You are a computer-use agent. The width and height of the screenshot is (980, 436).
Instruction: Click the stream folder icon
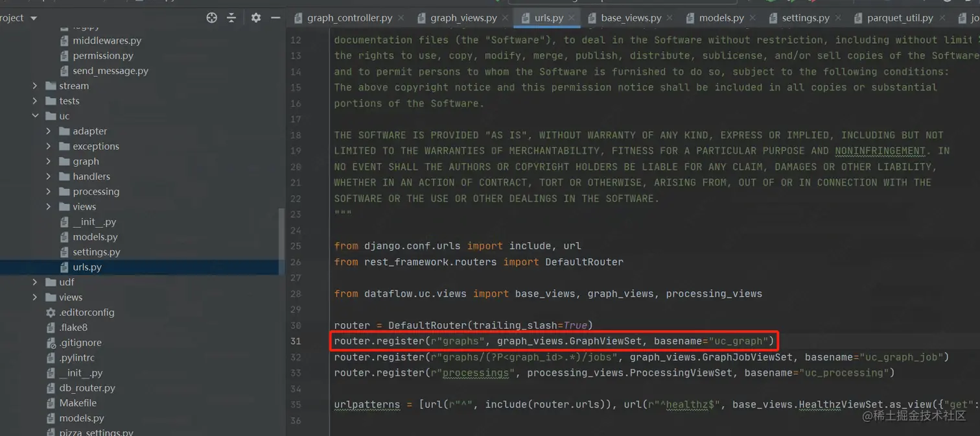[51, 86]
